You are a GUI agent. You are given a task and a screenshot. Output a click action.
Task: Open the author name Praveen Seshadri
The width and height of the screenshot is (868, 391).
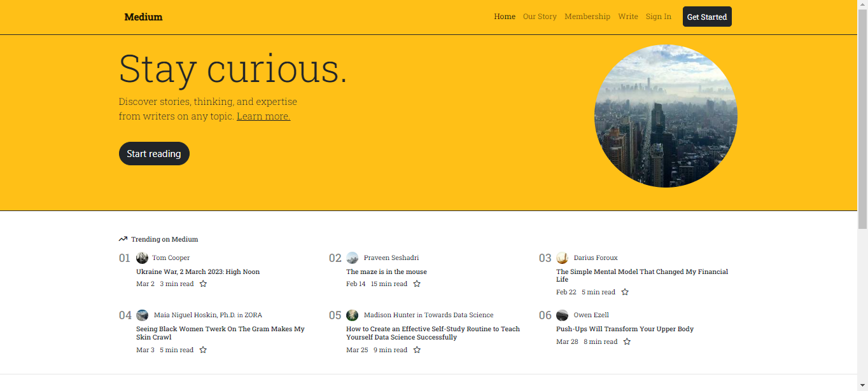click(391, 257)
